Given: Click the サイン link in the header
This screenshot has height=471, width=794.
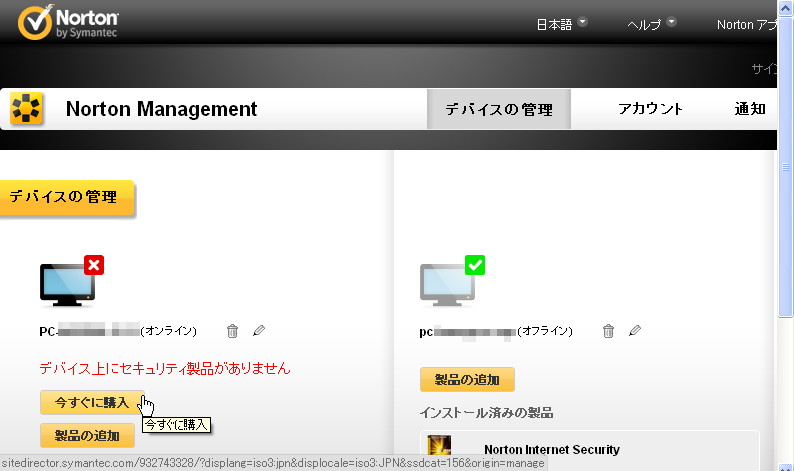Looking at the screenshot, I should pos(764,69).
